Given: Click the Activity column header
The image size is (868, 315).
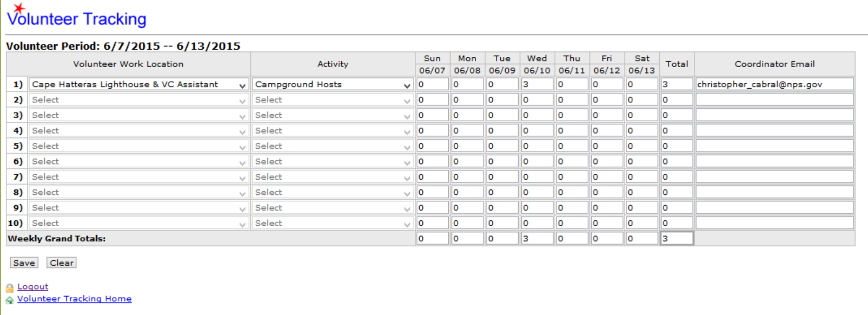Looking at the screenshot, I should pos(333,64).
